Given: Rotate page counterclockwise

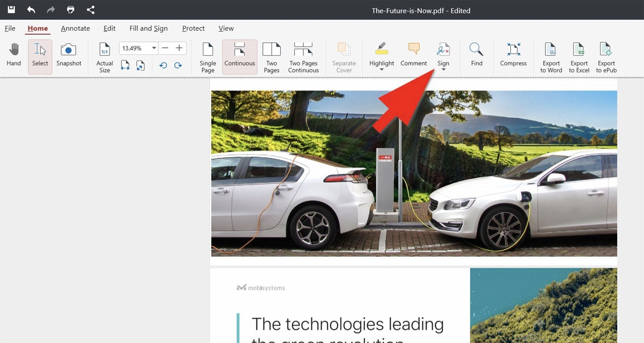Looking at the screenshot, I should [x=163, y=65].
